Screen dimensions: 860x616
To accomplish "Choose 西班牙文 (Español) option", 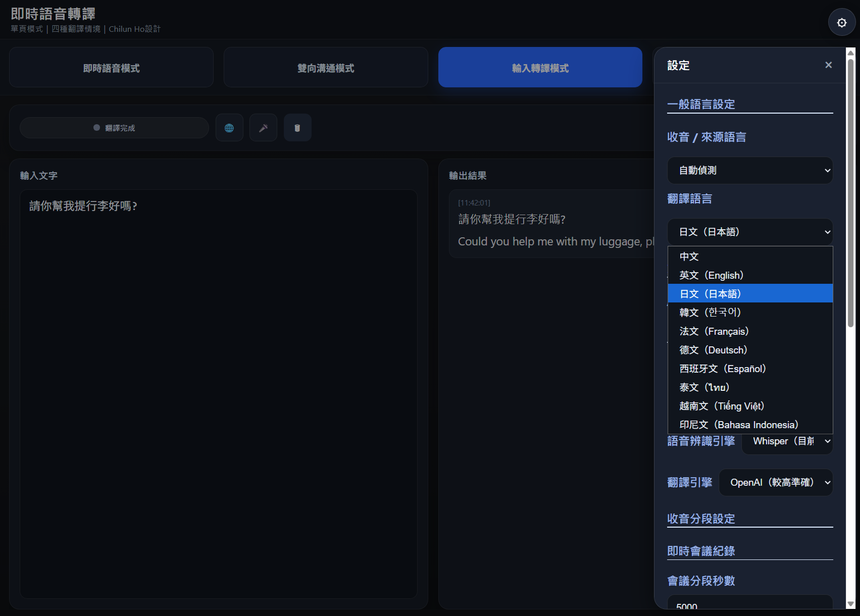I will pos(750,369).
